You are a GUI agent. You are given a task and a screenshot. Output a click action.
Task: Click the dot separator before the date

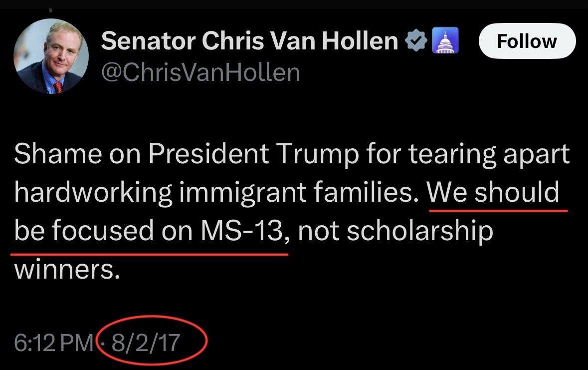(x=105, y=343)
